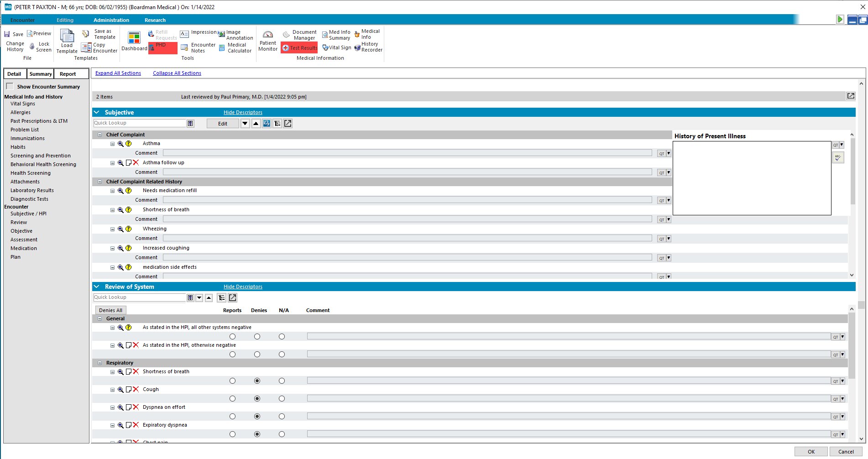Open the Administration ribbon tab
The height and width of the screenshot is (459, 868).
tap(111, 20)
